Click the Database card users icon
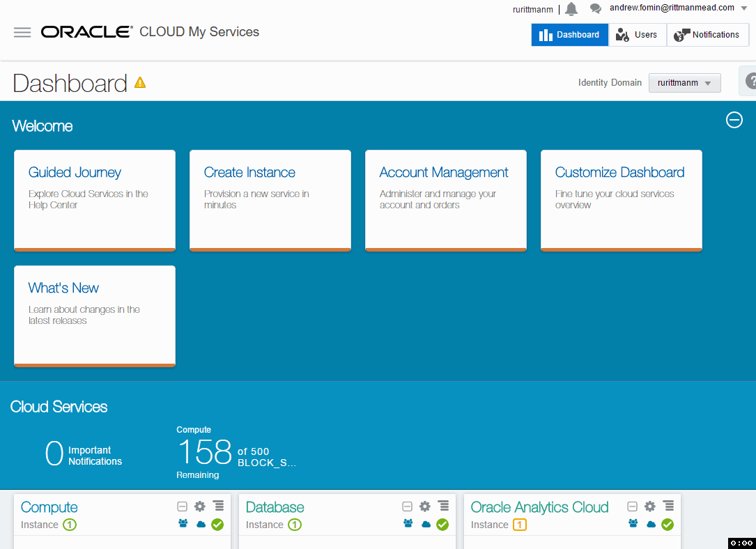Screen dimensions: 756x549 click(x=408, y=523)
